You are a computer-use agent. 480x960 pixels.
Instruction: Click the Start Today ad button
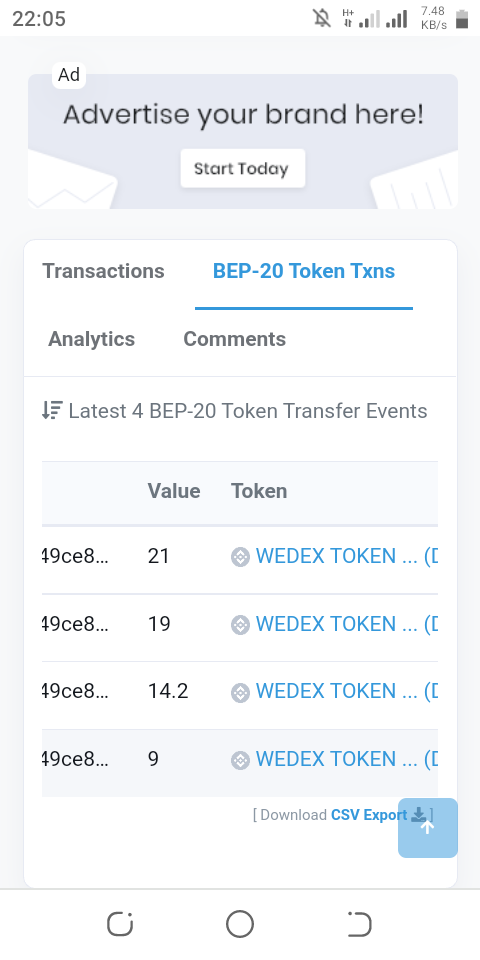[242, 168]
